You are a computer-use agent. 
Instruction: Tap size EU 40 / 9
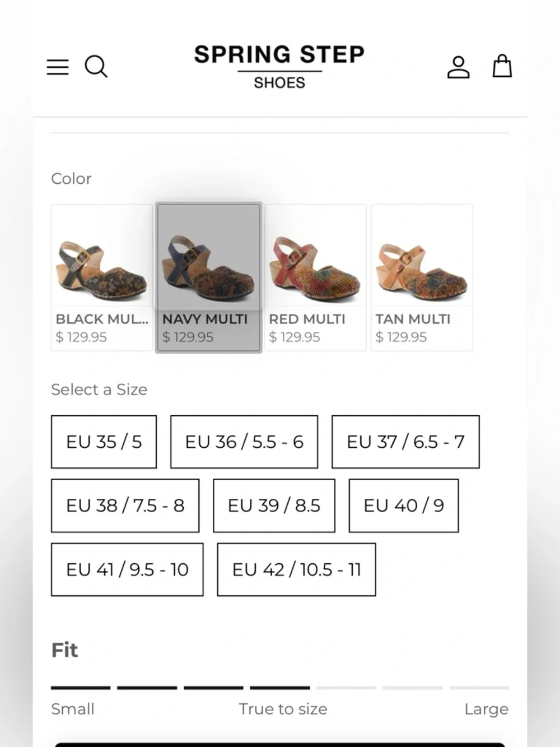pyautogui.click(x=404, y=505)
